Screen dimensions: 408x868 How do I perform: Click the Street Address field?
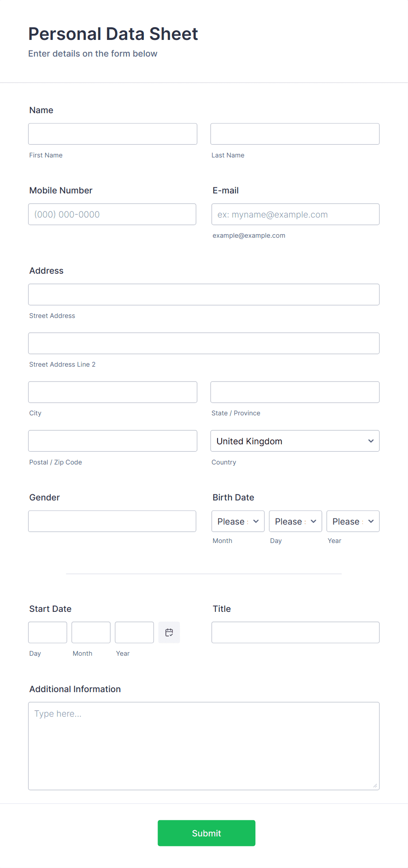(204, 294)
